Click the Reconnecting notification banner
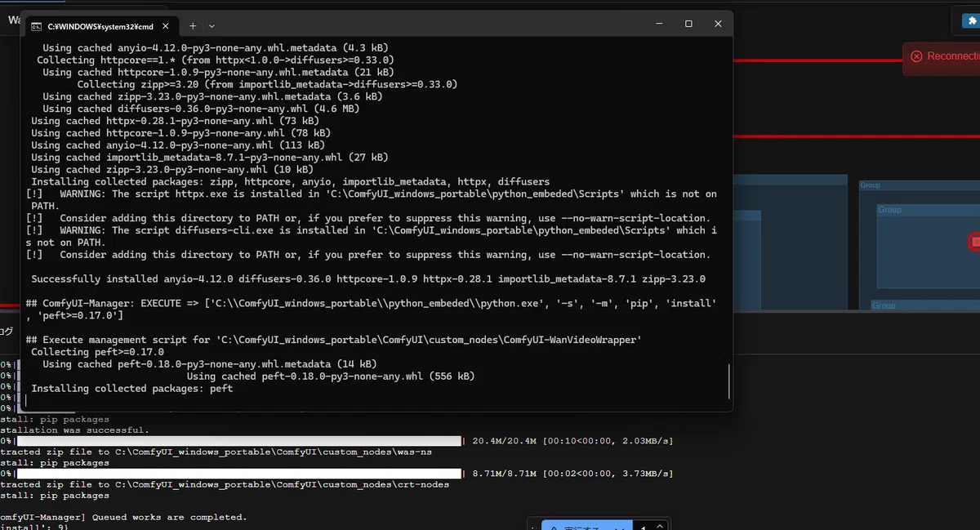The width and height of the screenshot is (980, 530). (x=942, y=56)
